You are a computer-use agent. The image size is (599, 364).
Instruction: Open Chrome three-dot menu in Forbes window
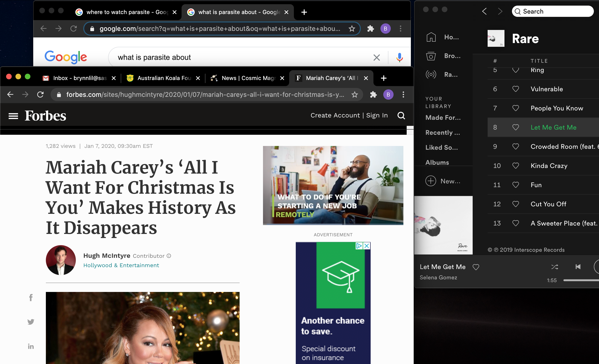click(x=403, y=95)
